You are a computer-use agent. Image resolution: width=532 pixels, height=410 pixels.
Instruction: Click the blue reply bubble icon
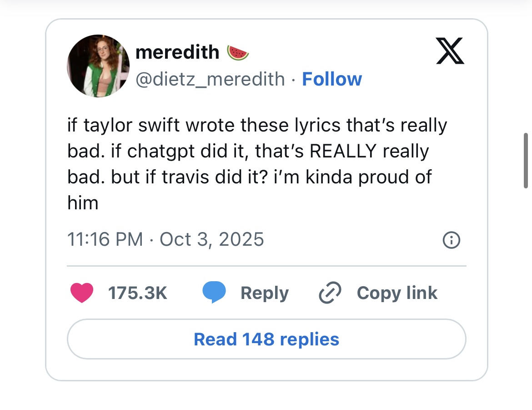click(x=214, y=293)
